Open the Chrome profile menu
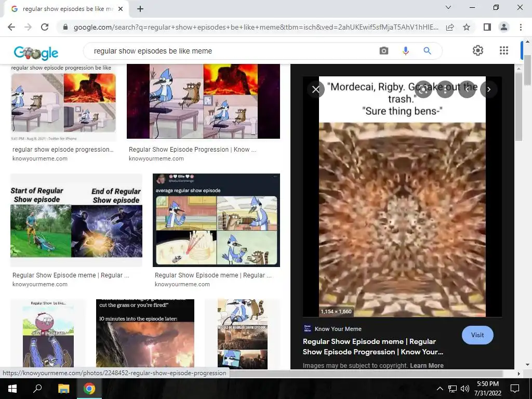 pos(504,27)
